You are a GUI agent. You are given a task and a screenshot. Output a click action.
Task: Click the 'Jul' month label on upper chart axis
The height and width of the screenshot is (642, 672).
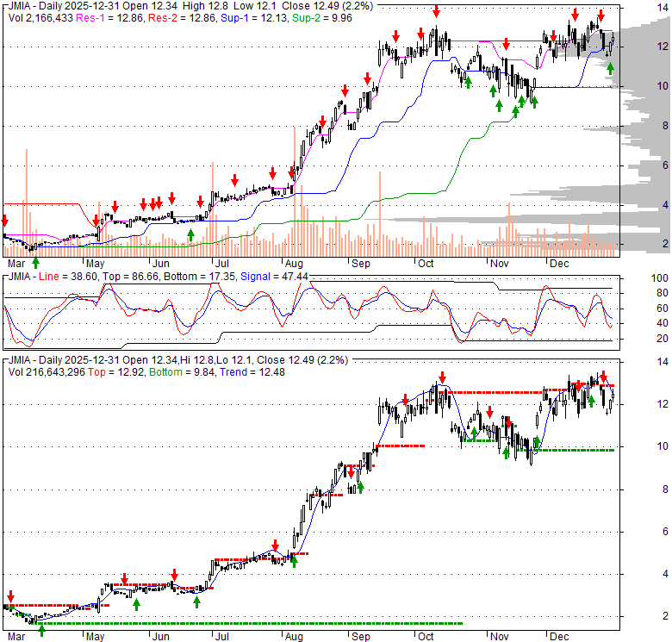pos(222,263)
